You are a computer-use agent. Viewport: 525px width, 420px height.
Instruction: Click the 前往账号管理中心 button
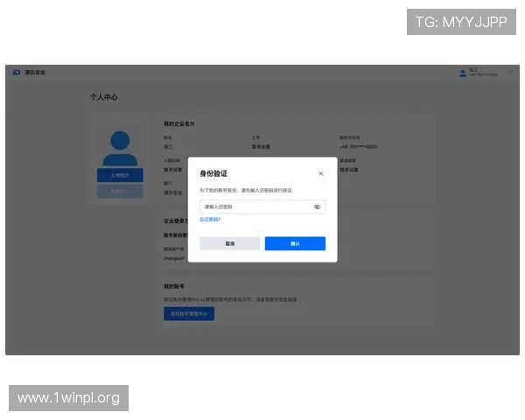point(189,314)
